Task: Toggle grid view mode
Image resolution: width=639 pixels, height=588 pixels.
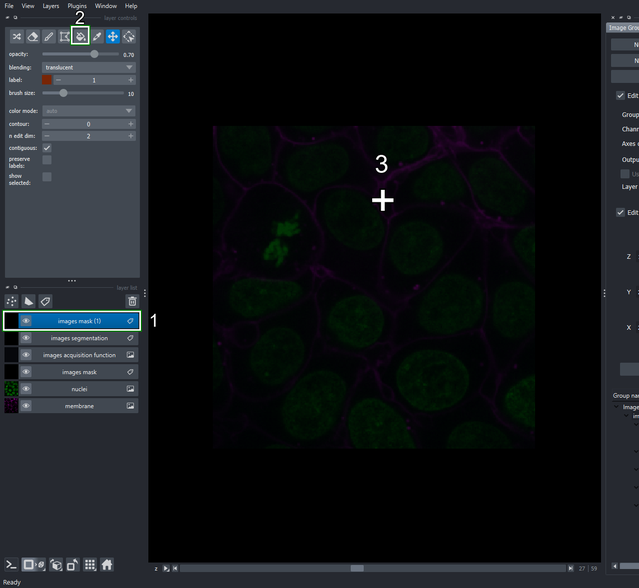Action: [x=90, y=565]
